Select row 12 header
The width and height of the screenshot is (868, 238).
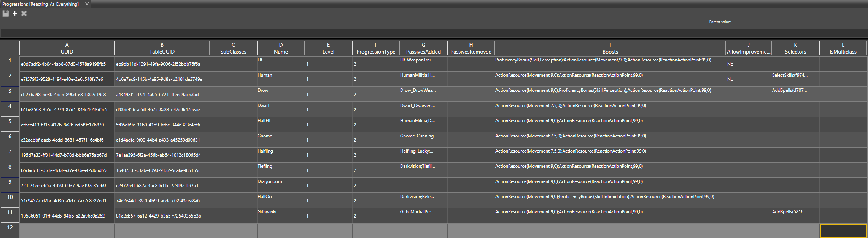click(x=10, y=230)
